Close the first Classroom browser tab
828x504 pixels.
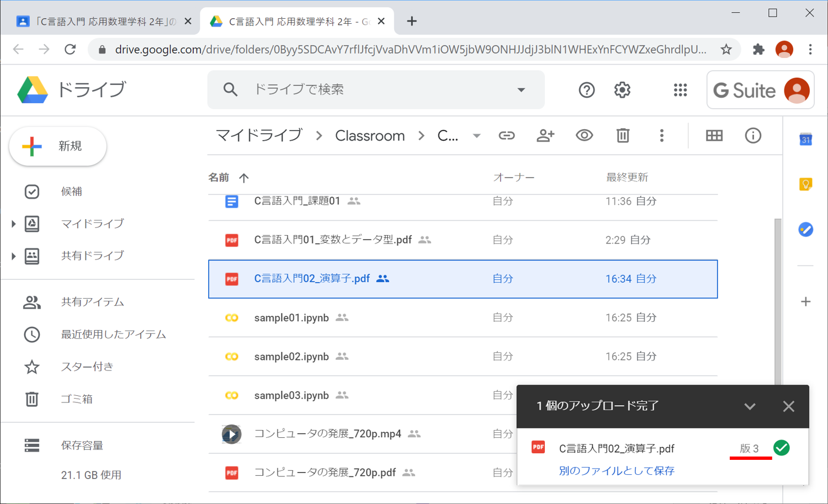(x=188, y=22)
